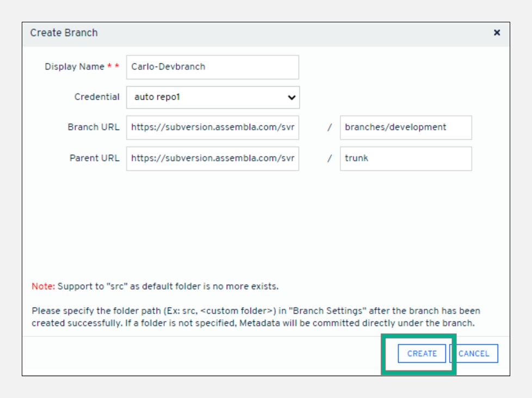Focus the Branch URL repository address field
This screenshot has height=398, width=532.
[x=212, y=127]
